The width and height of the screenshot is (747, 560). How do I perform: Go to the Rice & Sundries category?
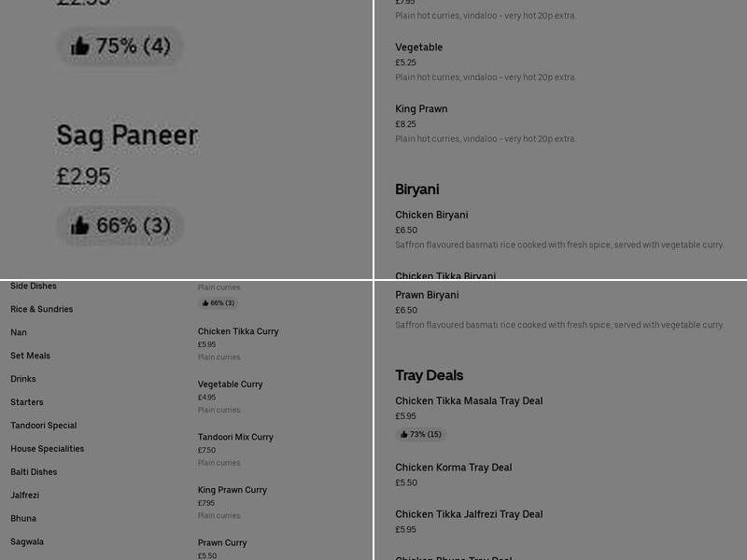click(42, 309)
